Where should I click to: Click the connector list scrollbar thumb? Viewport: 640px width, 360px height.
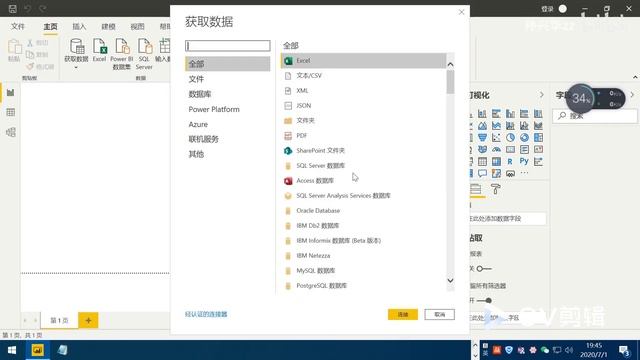(x=450, y=82)
